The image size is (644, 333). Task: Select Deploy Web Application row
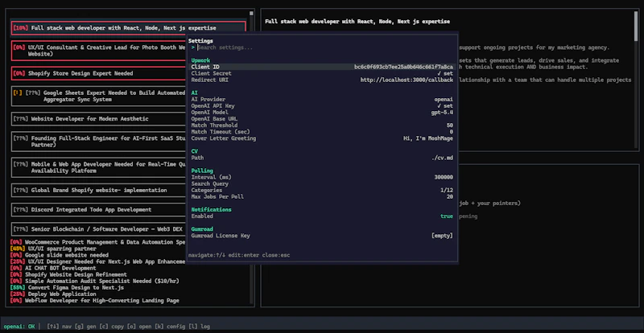click(53, 294)
